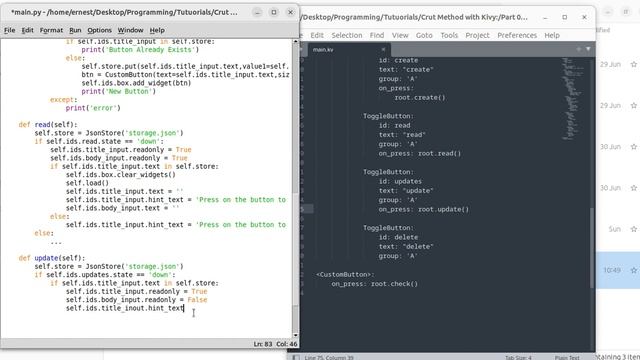Click 'id: updates' line in Sublime
Image resolution: width=640 pixels, height=360 pixels.
point(400,181)
